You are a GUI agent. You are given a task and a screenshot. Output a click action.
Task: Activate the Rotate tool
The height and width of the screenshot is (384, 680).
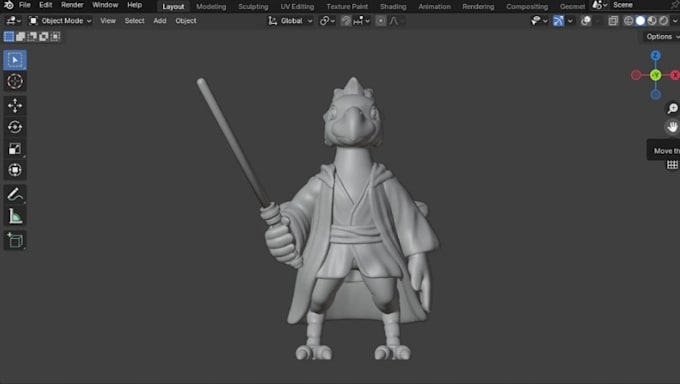(x=15, y=127)
